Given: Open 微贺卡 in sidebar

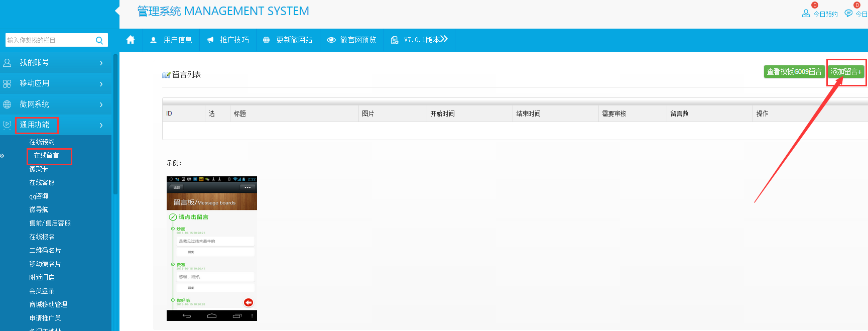Looking at the screenshot, I should (x=39, y=169).
